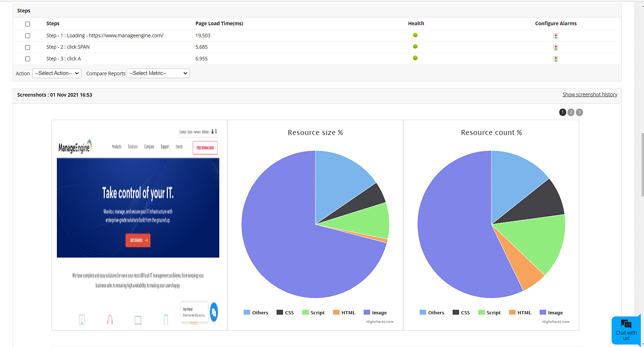This screenshot has width=644, height=347.
Task: Open the Step 1 manageengine.com loading link
Action: (x=105, y=35)
